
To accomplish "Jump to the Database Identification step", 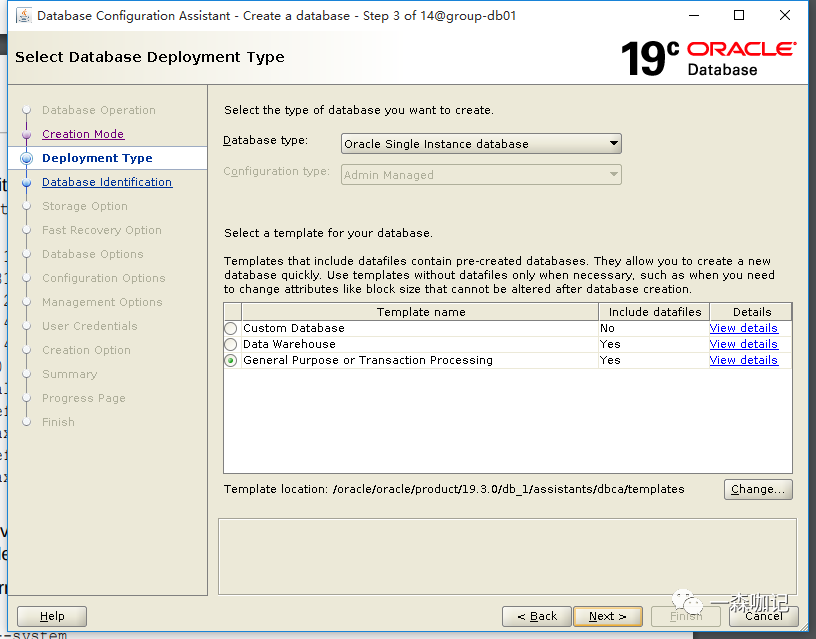I will pyautogui.click(x=107, y=182).
